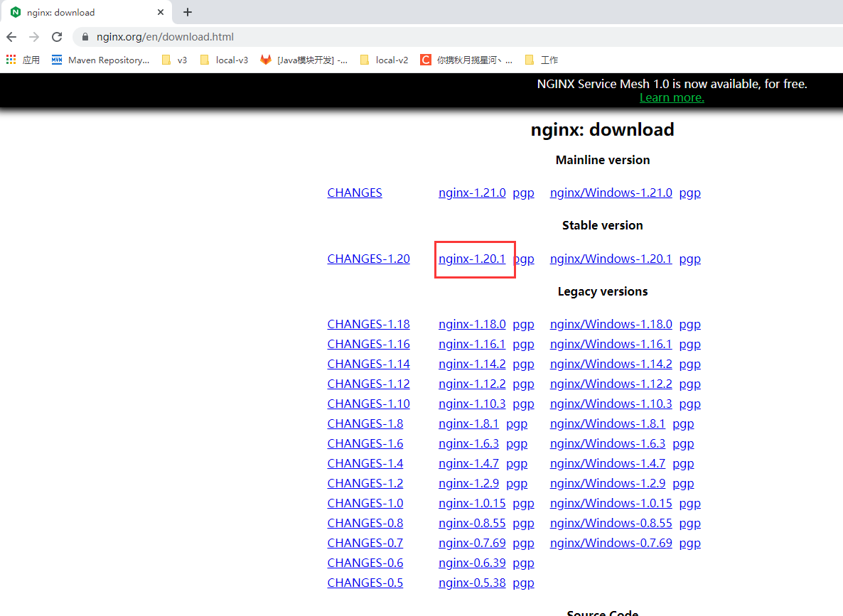
Task: Close the nginx: download tab
Action: [160, 12]
